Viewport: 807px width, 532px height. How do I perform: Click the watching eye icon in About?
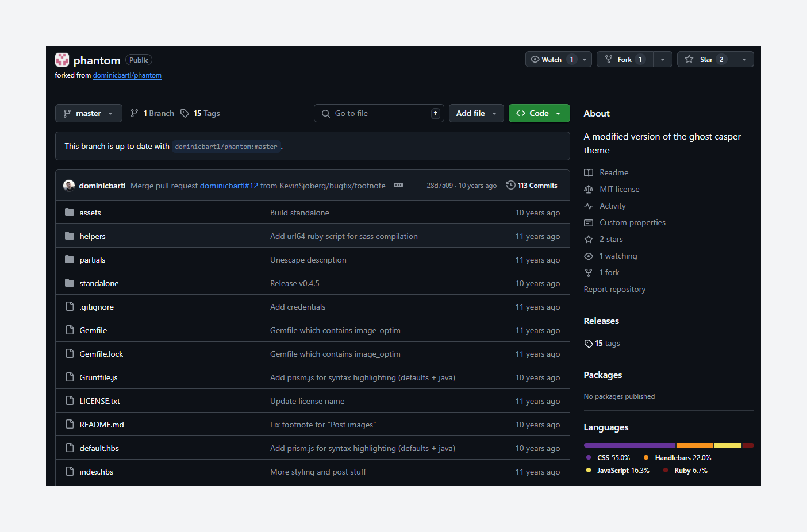click(589, 256)
